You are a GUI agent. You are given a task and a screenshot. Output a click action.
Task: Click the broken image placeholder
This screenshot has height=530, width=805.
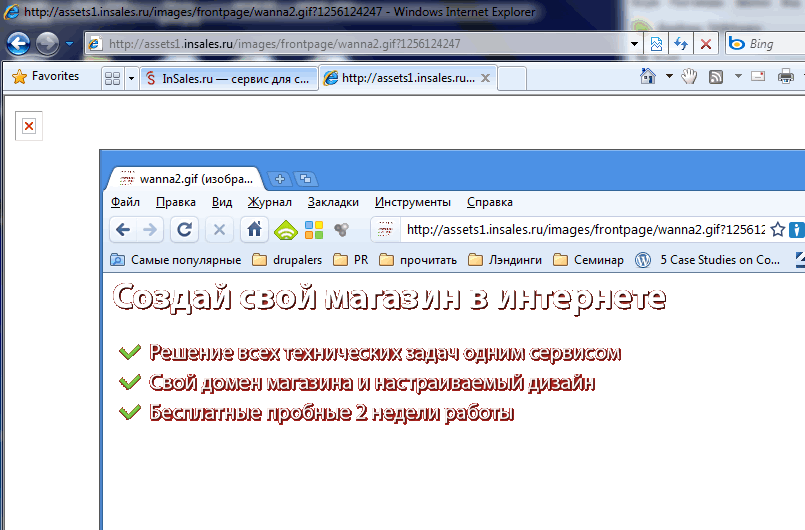pos(29,126)
